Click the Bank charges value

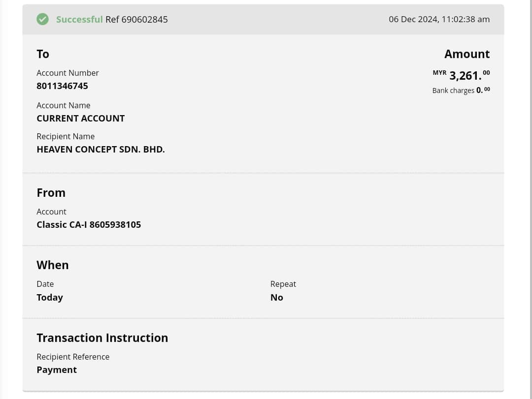(x=483, y=90)
